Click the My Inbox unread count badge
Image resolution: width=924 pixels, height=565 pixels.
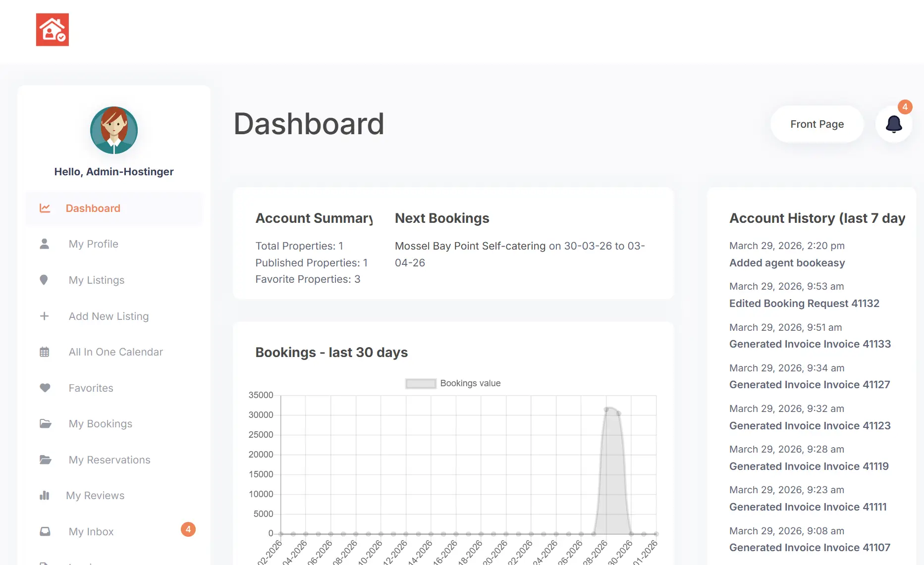pos(188,529)
